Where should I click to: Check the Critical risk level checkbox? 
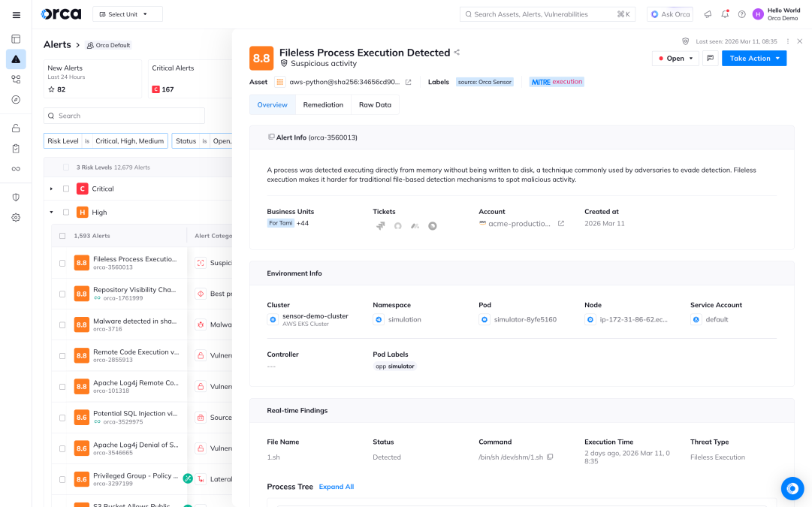[66, 189]
